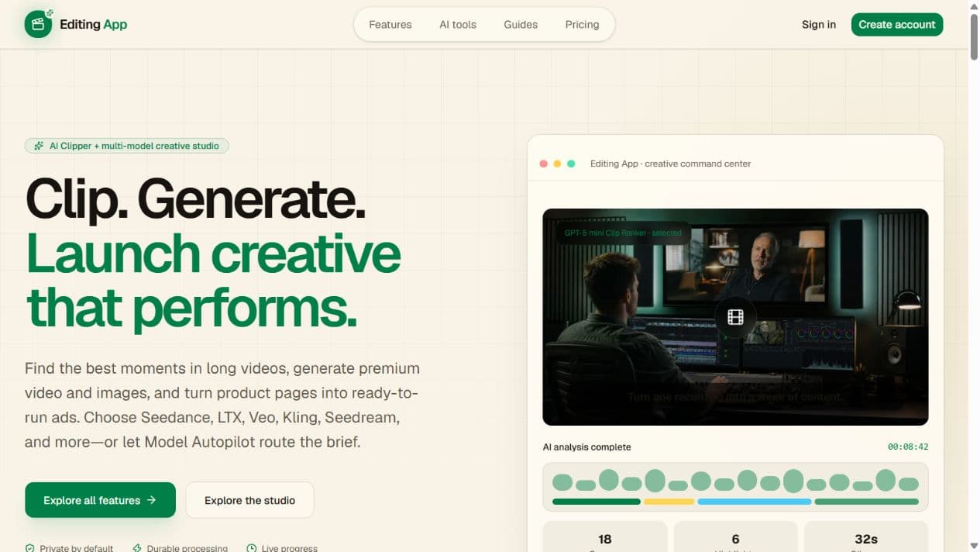Click the 00:08:42 timestamp

coord(908,447)
